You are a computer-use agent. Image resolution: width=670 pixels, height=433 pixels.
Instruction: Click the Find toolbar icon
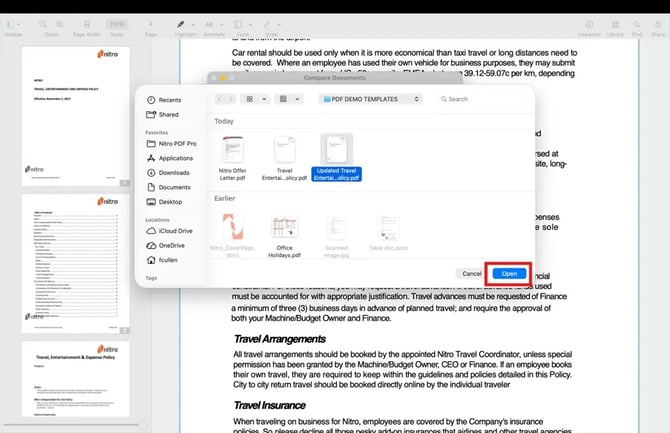pos(637,24)
